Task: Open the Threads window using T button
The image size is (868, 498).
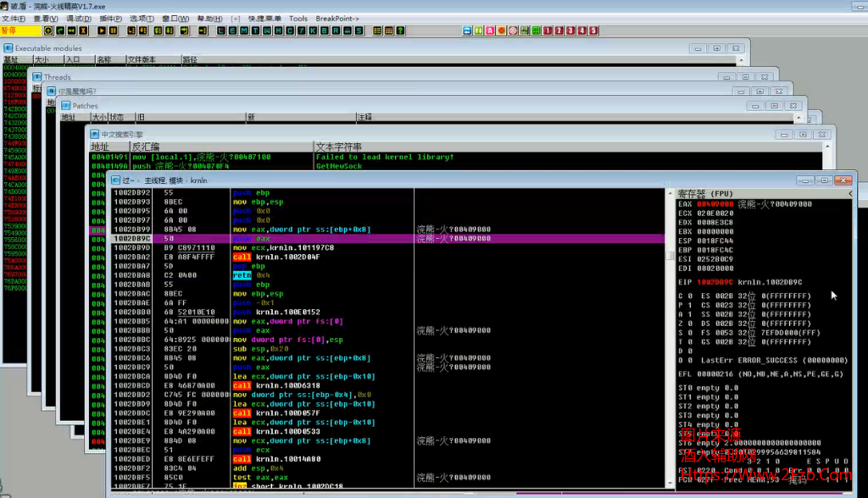Action: (256, 30)
